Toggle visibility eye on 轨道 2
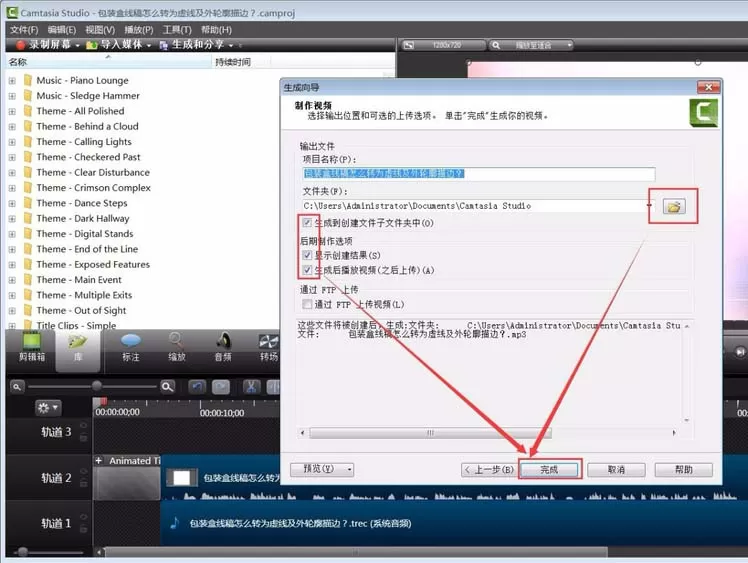The width and height of the screenshot is (748, 563). 83,471
